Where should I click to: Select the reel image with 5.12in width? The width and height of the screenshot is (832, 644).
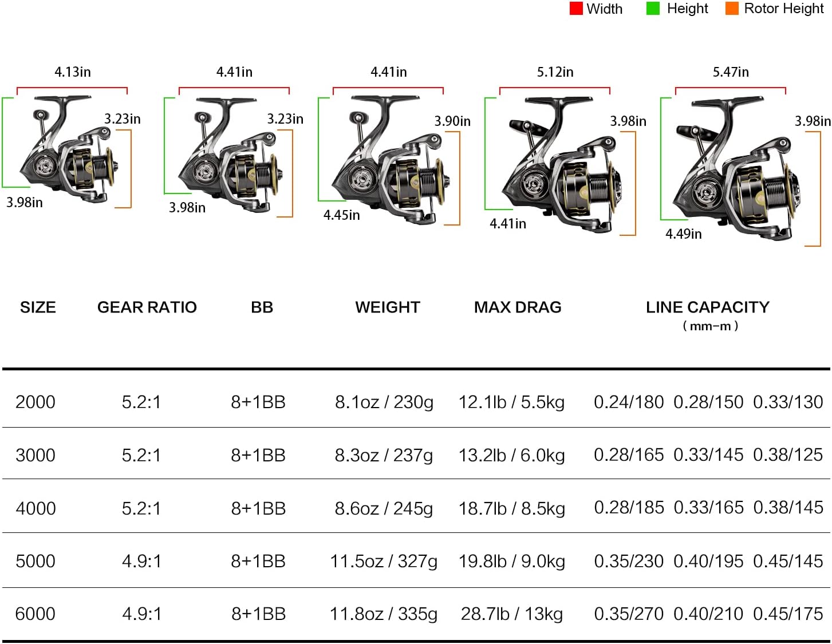coord(558,166)
